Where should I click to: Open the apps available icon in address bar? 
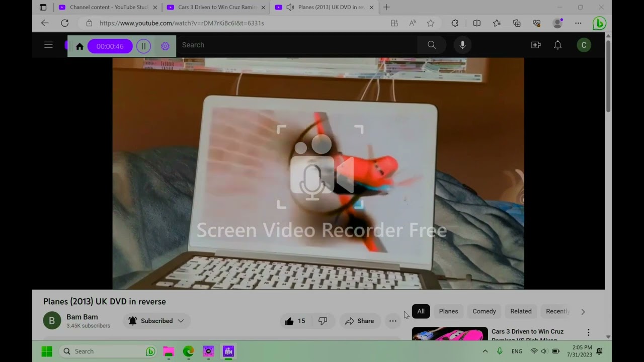pos(394,23)
